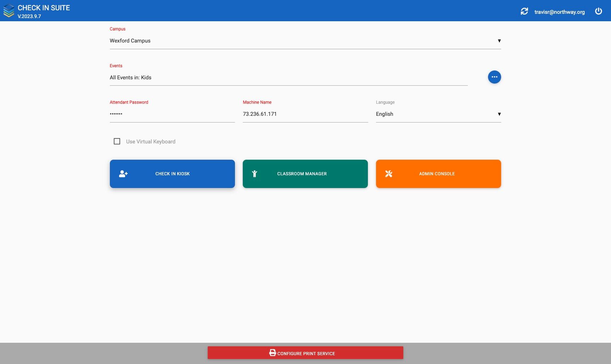
Task: Click the power logout icon
Action: tap(598, 11)
